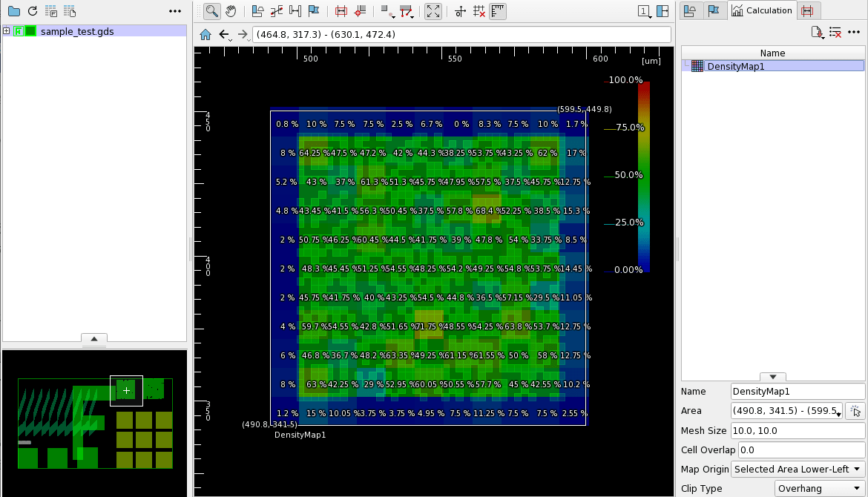Click the 100.0% legend label
Viewport: 868px width, 497px height.
625,80
